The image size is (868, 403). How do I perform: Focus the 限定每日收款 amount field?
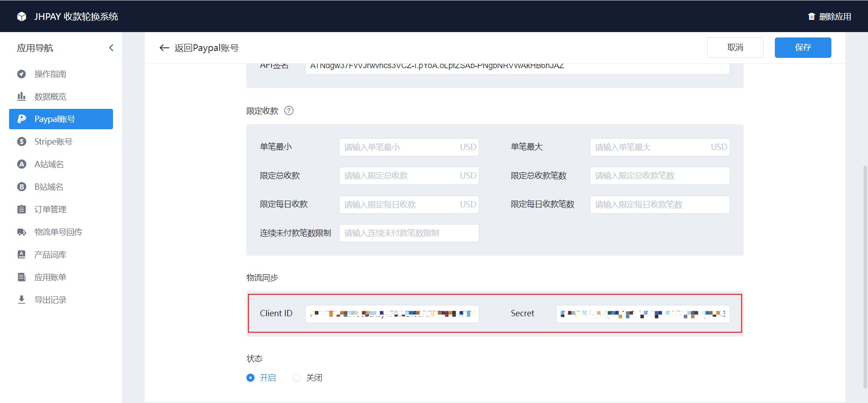pos(409,205)
